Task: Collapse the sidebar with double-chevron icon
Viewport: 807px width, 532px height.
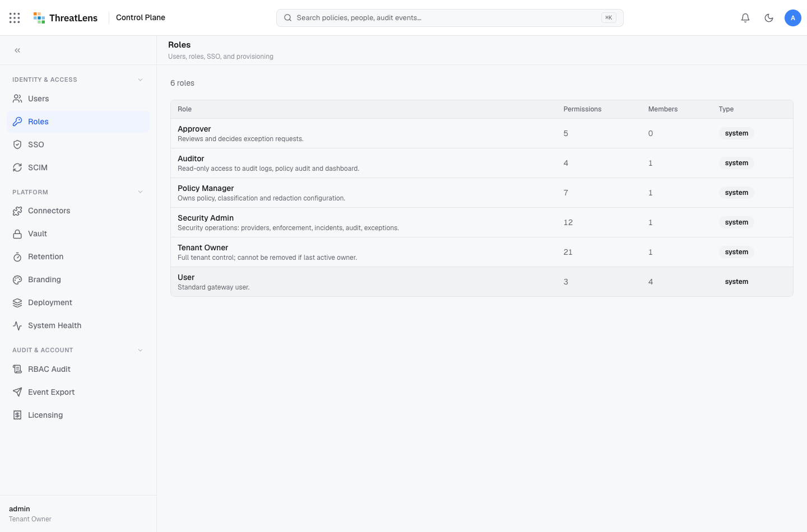Action: [17, 50]
